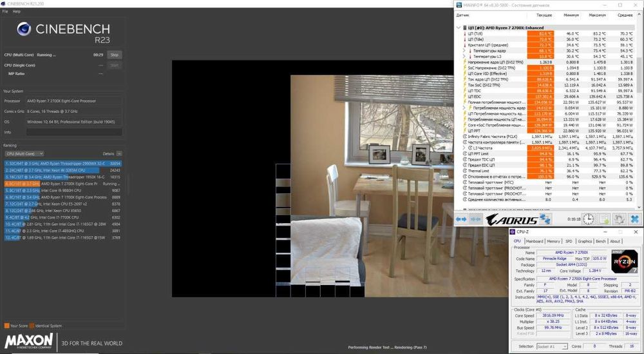
Task: Click the Info input field in Cinebench
Action: point(74,132)
